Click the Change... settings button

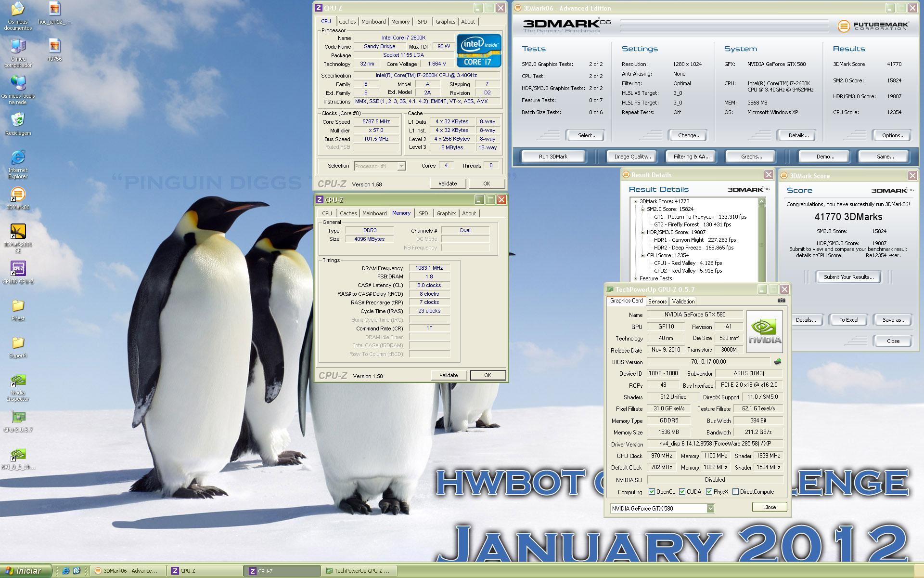[x=689, y=135]
